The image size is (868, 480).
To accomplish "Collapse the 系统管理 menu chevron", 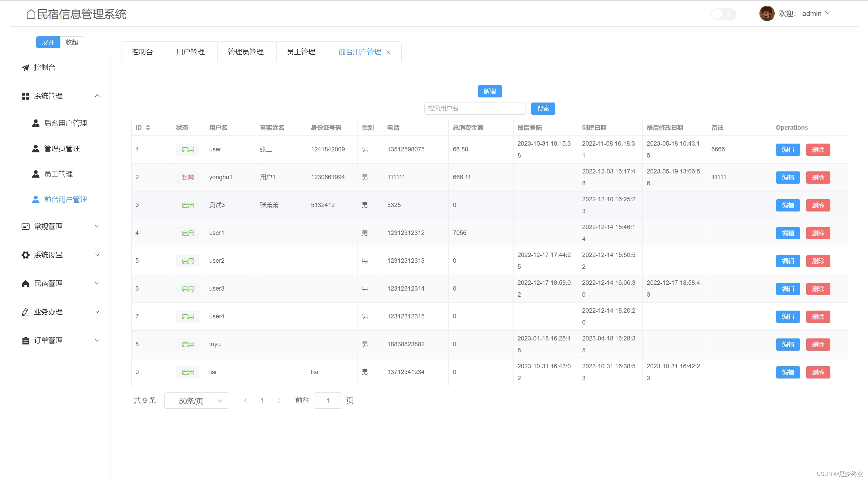I will (97, 96).
